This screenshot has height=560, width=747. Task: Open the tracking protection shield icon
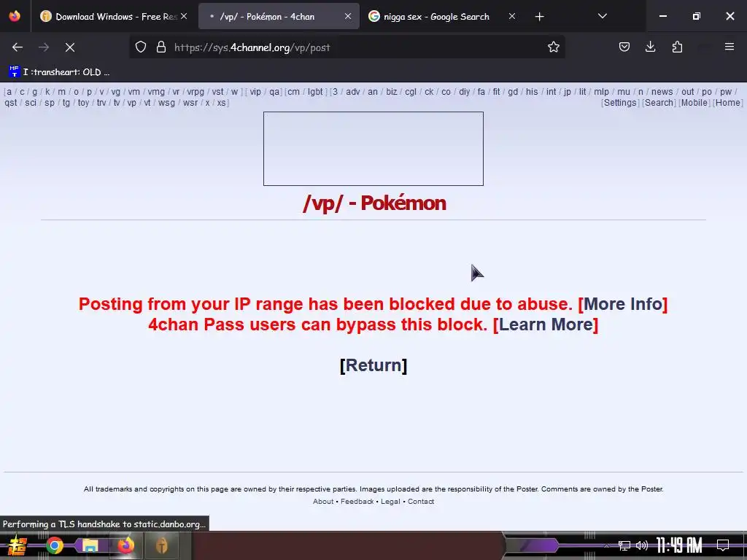(141, 47)
